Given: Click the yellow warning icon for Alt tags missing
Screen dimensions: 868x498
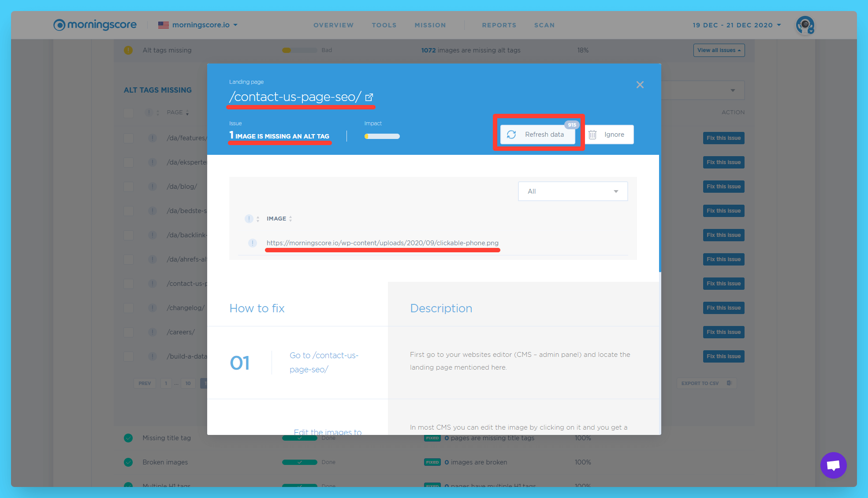Looking at the screenshot, I should tap(128, 50).
